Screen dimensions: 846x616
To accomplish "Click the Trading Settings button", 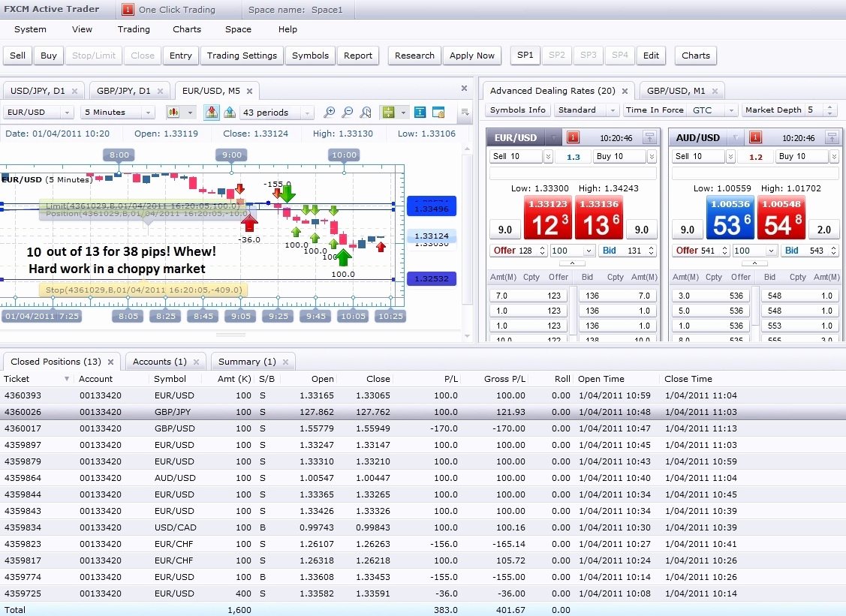I will [x=242, y=56].
